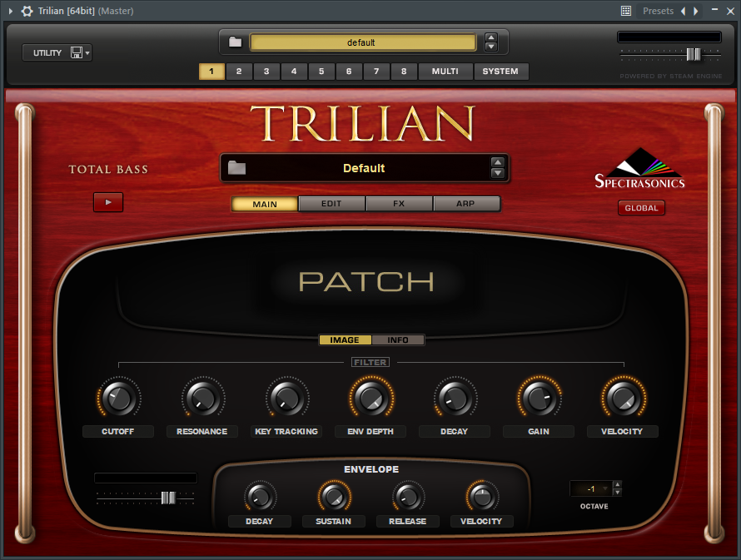This screenshot has width=741, height=560.
Task: Switch to the FX page
Action: pyautogui.click(x=399, y=204)
